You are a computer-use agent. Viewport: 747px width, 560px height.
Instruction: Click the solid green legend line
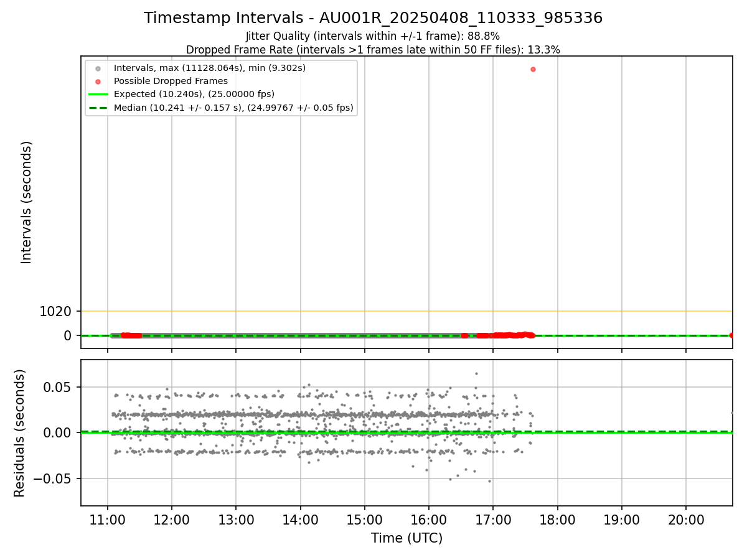point(98,95)
